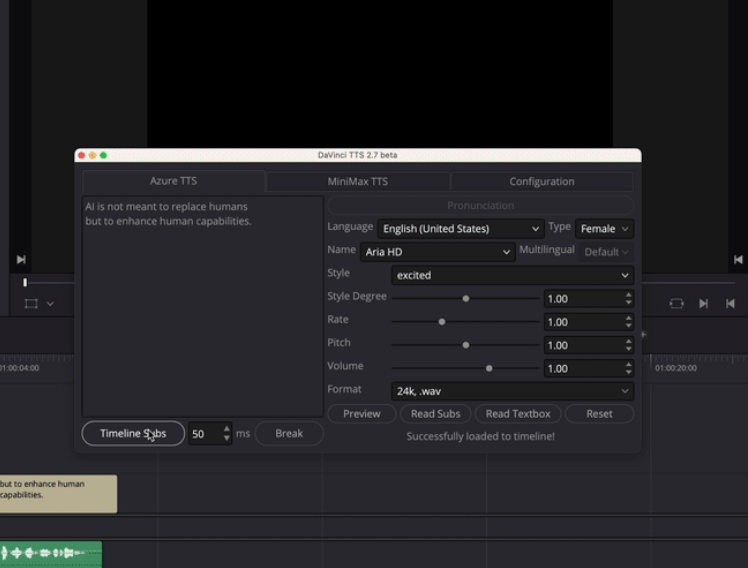
Task: Toggle the loop playback icon
Action: click(x=676, y=304)
